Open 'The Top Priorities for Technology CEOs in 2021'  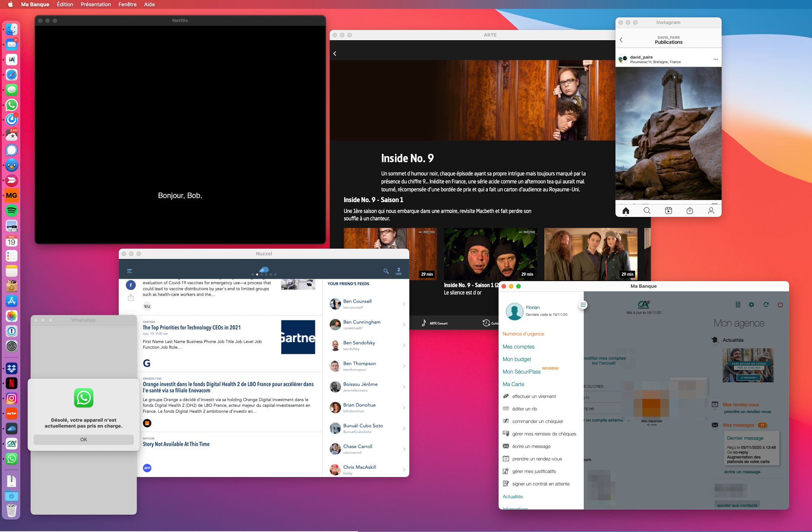tap(192, 328)
